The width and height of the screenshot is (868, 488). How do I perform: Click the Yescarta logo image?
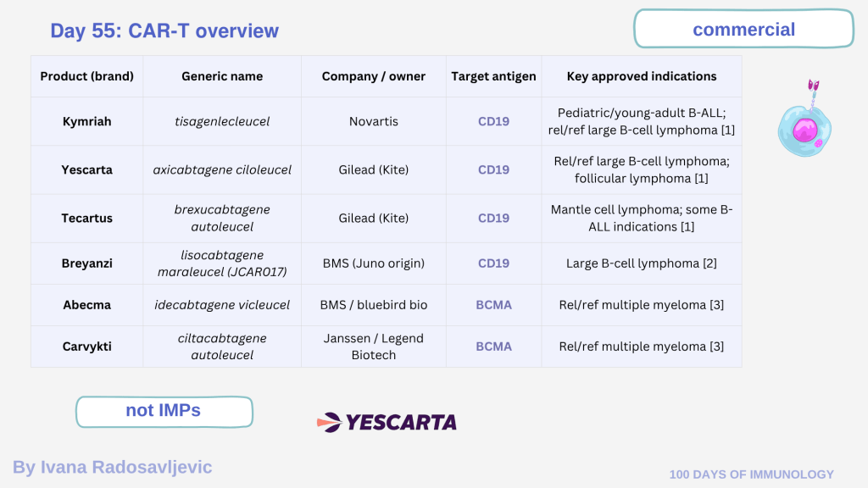[387, 422]
